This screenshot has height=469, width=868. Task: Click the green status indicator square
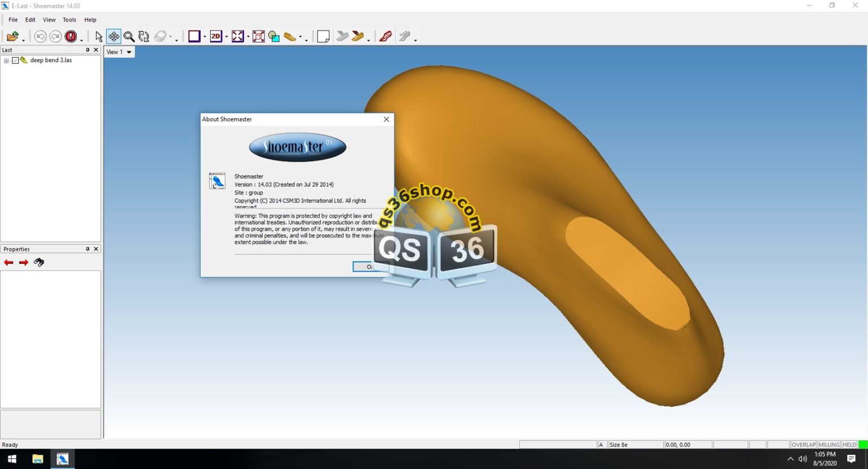point(863,445)
